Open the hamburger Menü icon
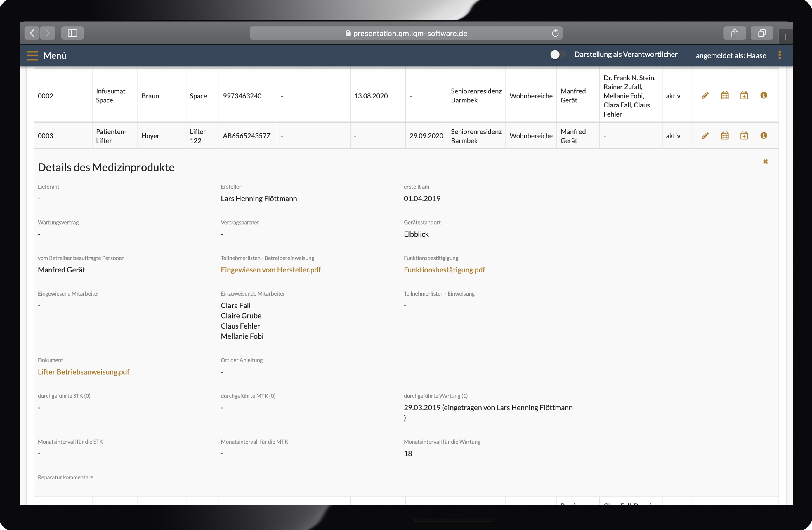This screenshot has width=812, height=530. (32, 55)
